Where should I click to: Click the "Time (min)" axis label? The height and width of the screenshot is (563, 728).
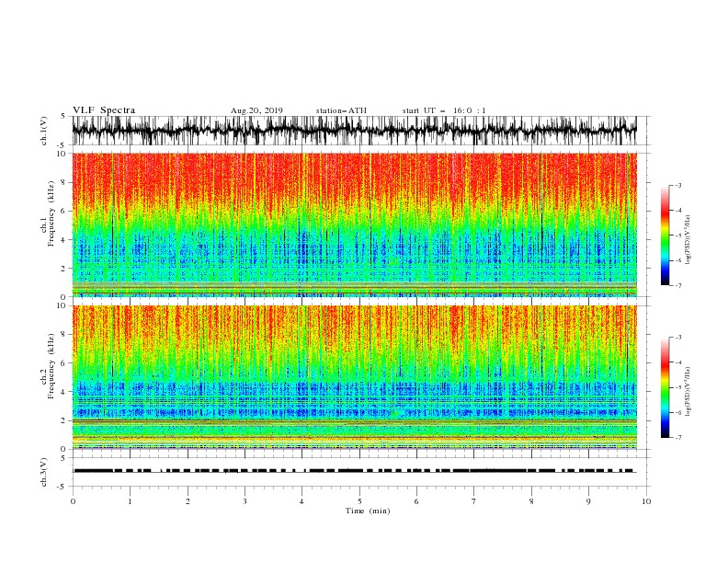pyautogui.click(x=368, y=511)
